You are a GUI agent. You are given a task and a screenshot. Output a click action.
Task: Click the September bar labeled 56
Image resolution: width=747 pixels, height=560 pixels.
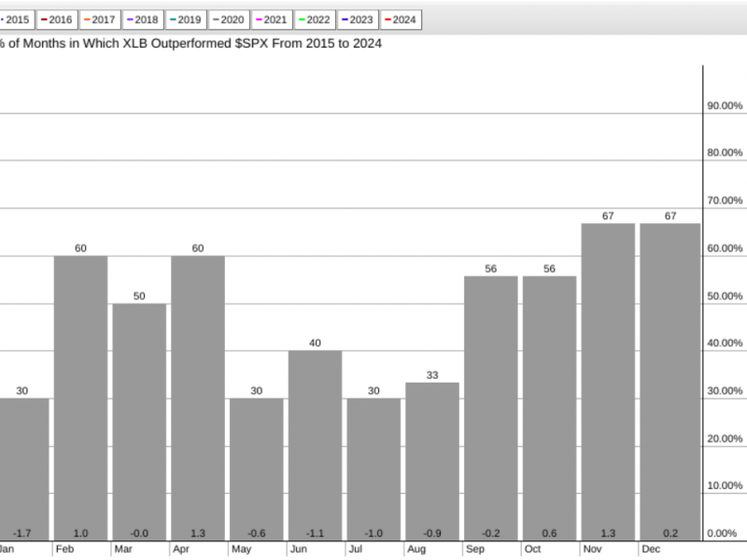click(x=491, y=409)
